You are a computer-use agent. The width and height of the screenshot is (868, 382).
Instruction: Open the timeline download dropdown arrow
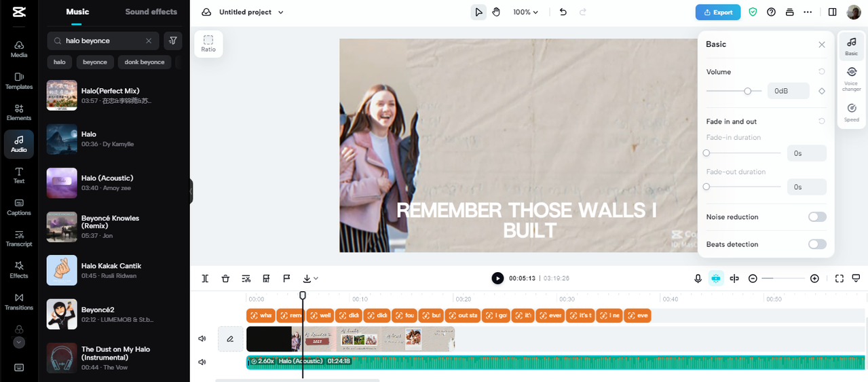pos(316,278)
